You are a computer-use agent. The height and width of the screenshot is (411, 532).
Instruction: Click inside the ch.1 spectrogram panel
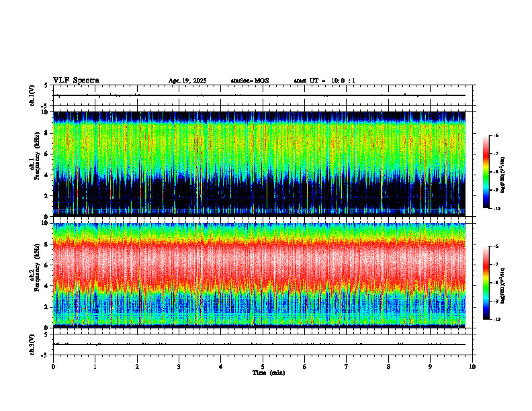(x=259, y=164)
